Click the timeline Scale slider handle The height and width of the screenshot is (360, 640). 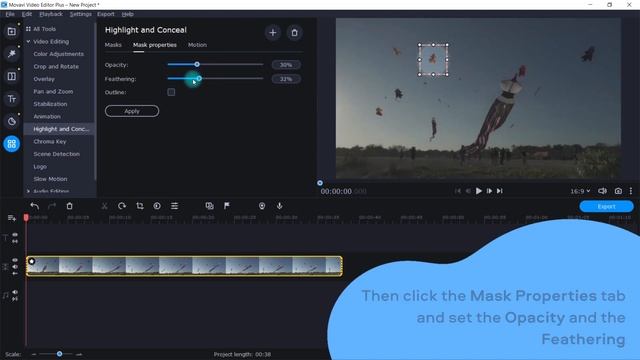coord(60,354)
